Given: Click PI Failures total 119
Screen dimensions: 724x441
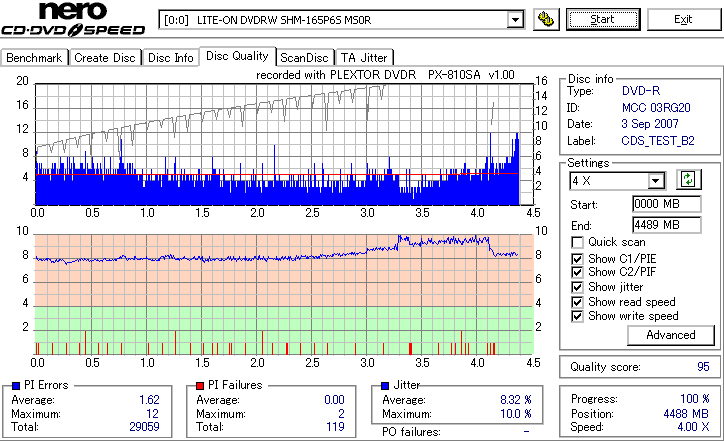Looking at the screenshot, I should click(x=335, y=427).
